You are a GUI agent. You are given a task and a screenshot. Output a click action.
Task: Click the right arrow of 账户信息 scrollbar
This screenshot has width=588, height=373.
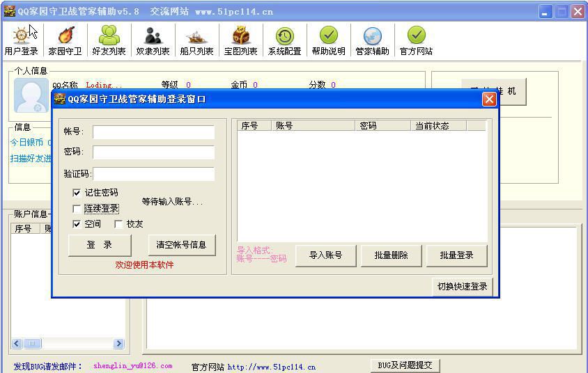[x=118, y=343]
